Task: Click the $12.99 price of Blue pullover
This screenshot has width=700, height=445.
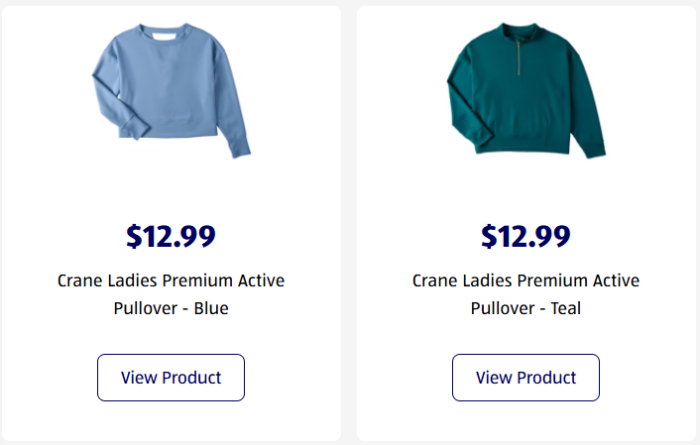Action: [x=171, y=236]
